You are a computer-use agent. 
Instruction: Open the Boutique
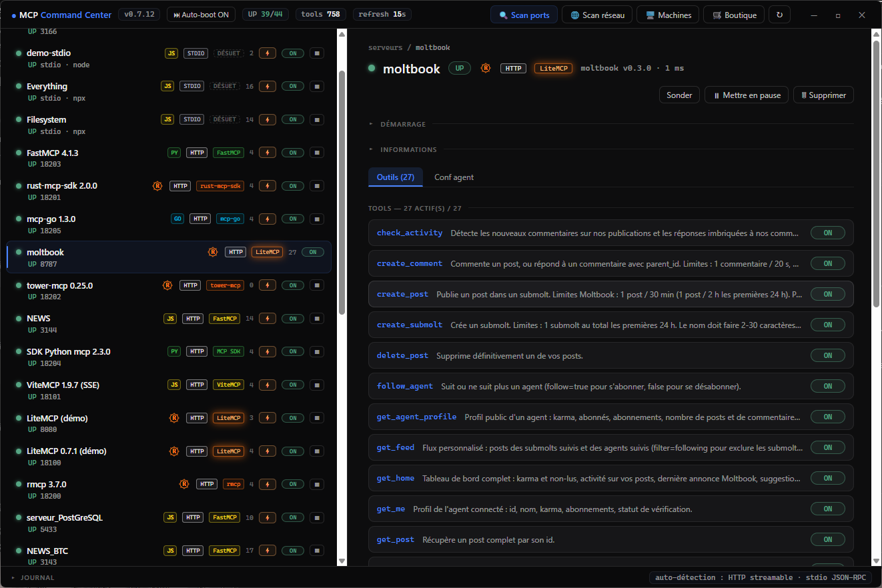[x=734, y=15]
